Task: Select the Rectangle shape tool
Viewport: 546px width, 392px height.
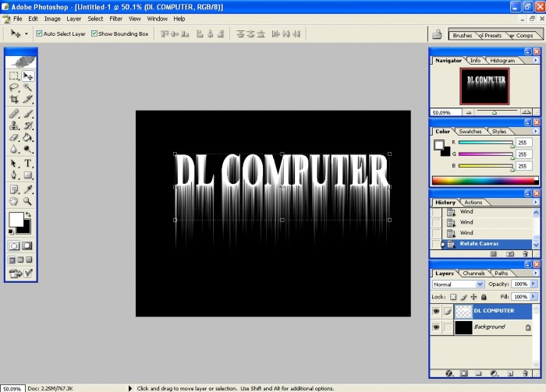Action: pyautogui.click(x=28, y=175)
